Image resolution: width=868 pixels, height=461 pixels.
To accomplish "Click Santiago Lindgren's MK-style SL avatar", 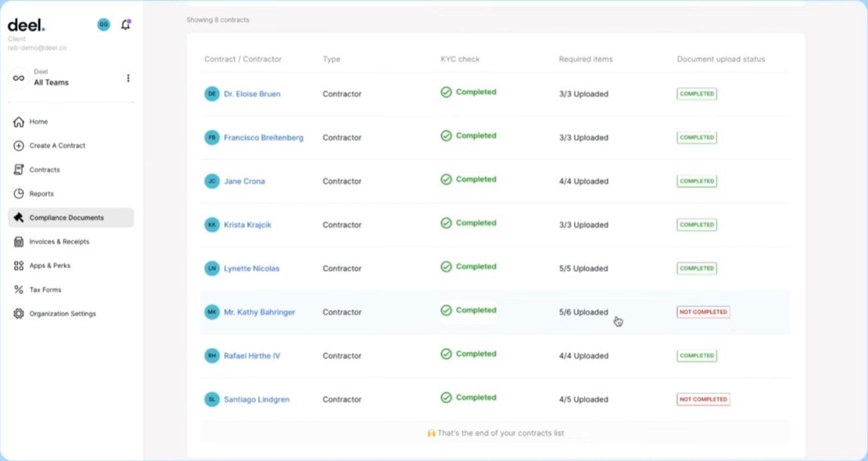I will pos(212,400).
